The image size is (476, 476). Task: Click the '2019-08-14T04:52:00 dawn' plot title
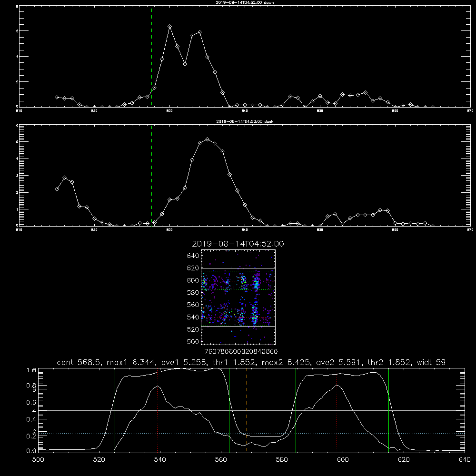coord(245,2)
